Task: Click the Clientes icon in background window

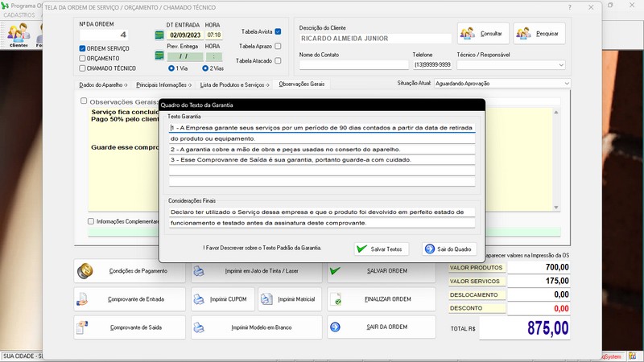Action: (x=19, y=35)
